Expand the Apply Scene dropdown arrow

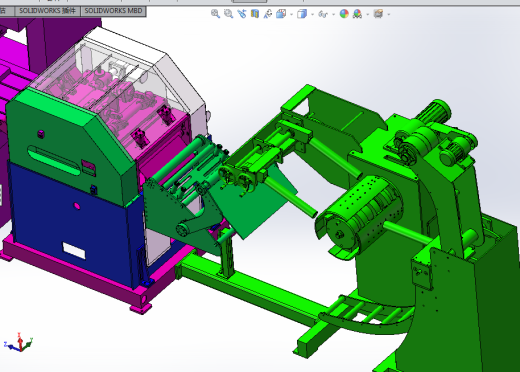pyautogui.click(x=368, y=14)
